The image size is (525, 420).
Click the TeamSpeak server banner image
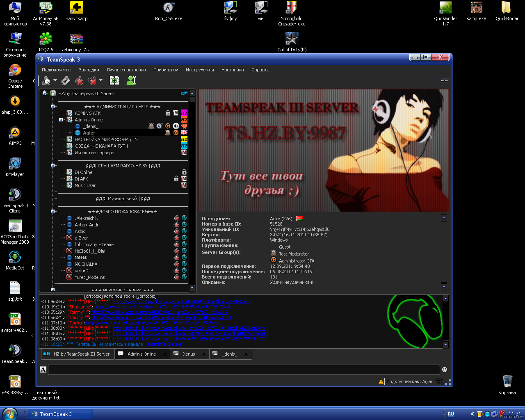tap(324, 150)
